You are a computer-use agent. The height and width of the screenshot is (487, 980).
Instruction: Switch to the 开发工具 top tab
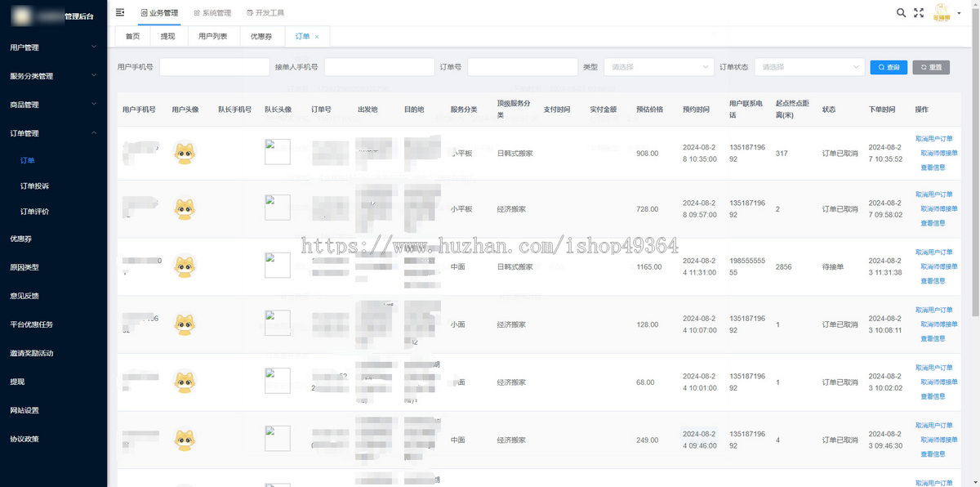265,13
